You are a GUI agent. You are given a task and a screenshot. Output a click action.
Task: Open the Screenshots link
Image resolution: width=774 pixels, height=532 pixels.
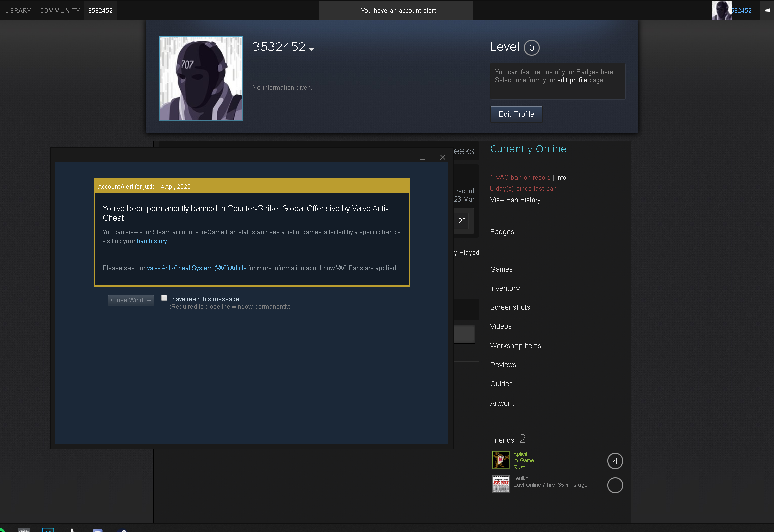pyautogui.click(x=510, y=307)
